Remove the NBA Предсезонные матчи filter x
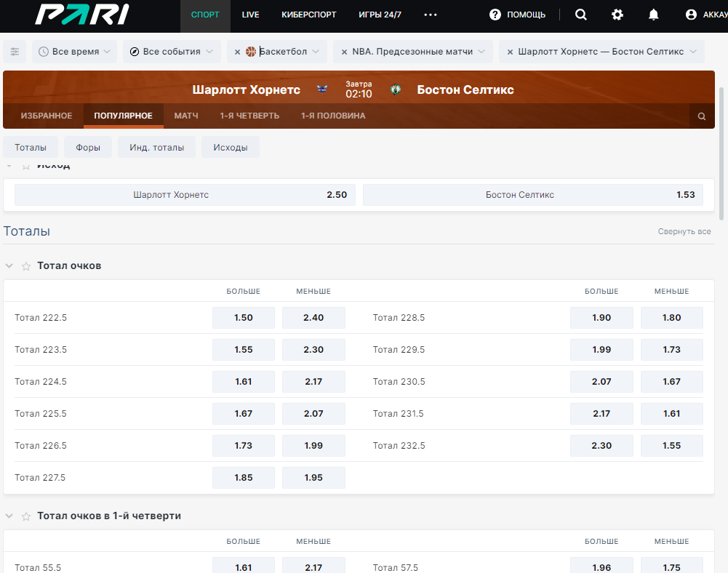The width and height of the screenshot is (728, 573). (344, 52)
